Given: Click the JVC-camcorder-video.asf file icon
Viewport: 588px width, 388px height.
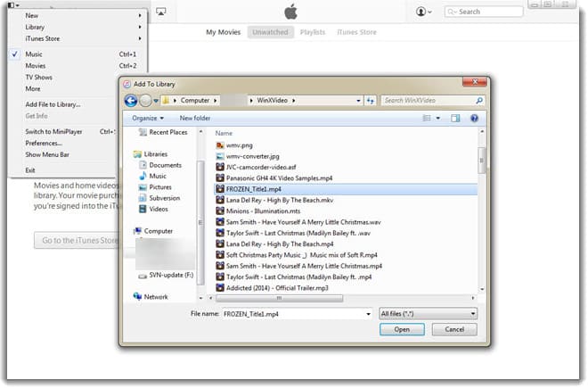Looking at the screenshot, I should pos(220,167).
